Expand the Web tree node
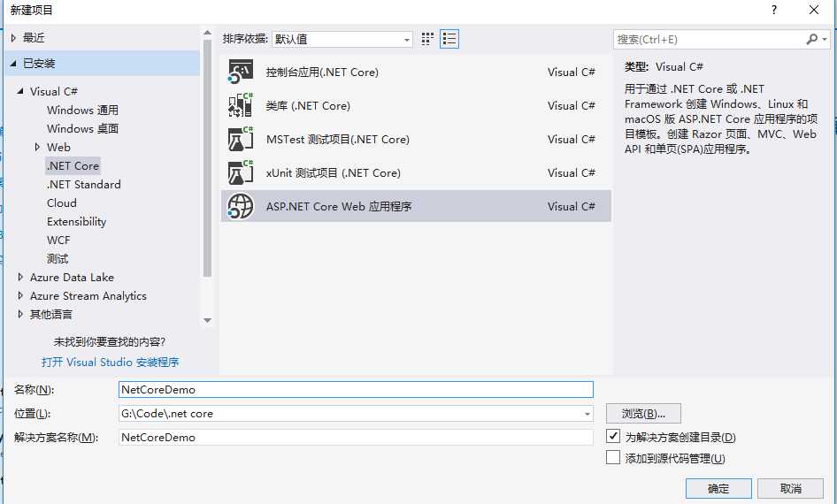Image resolution: width=837 pixels, height=504 pixels. [37, 147]
